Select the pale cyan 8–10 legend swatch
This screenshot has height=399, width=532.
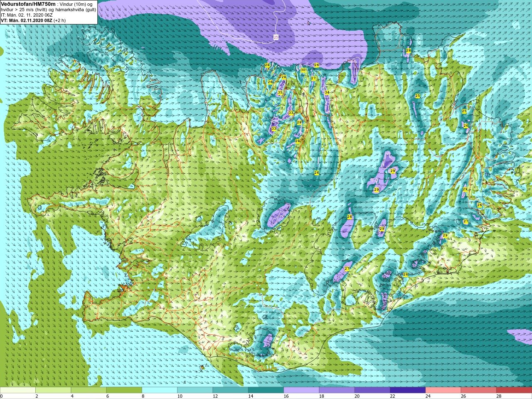click(160, 390)
